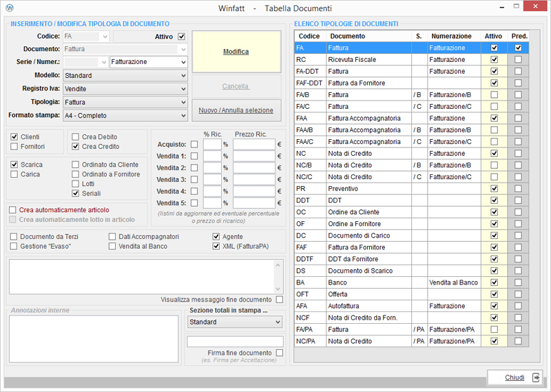Enable Dati Accompagnatori checkbox
Image resolution: width=551 pixels, height=392 pixels.
click(x=112, y=236)
